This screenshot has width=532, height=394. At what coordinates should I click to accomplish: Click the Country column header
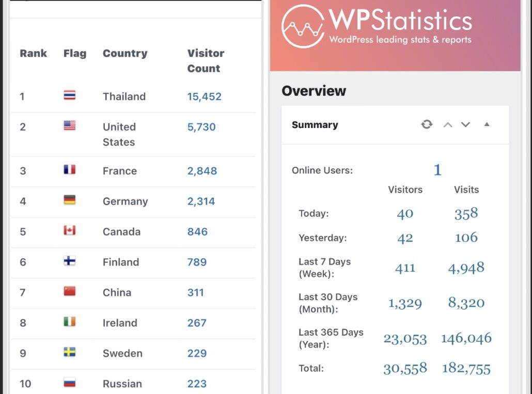(125, 53)
